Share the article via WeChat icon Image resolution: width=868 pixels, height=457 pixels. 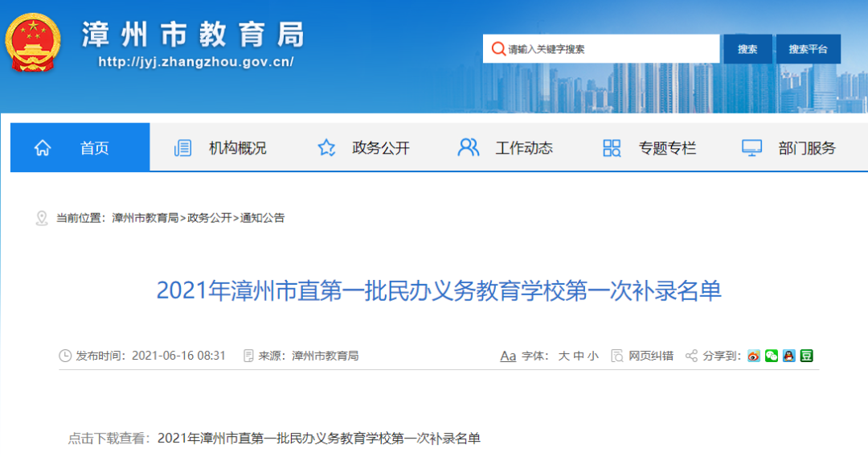771,356
